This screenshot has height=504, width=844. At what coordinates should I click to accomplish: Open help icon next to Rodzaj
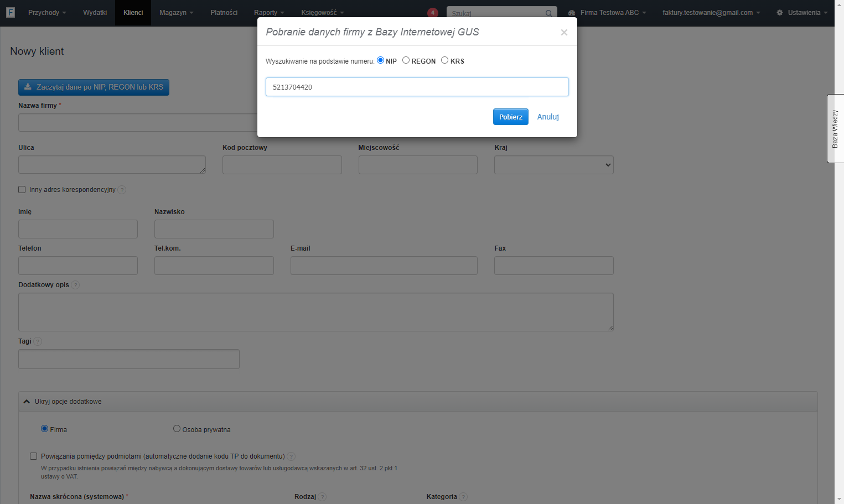point(322,497)
